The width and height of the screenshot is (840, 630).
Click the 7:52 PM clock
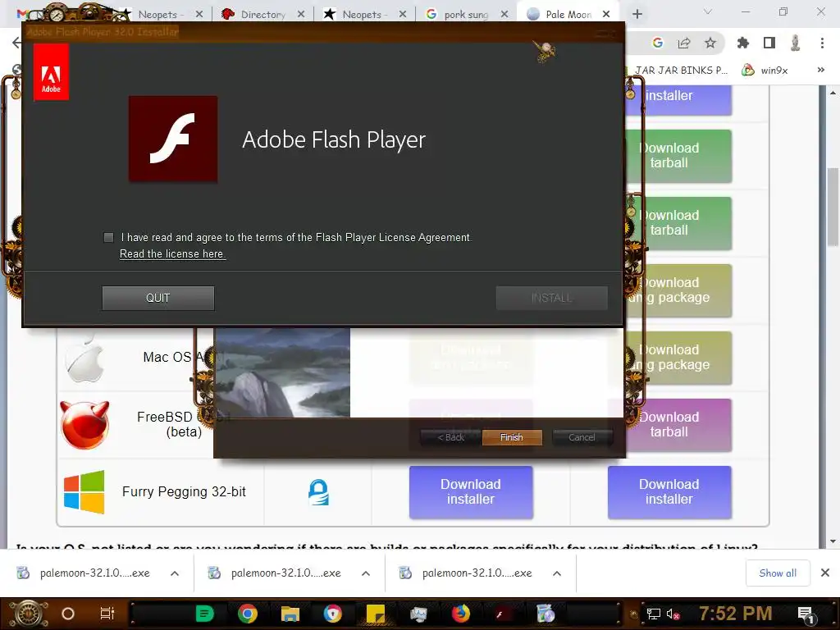point(736,614)
